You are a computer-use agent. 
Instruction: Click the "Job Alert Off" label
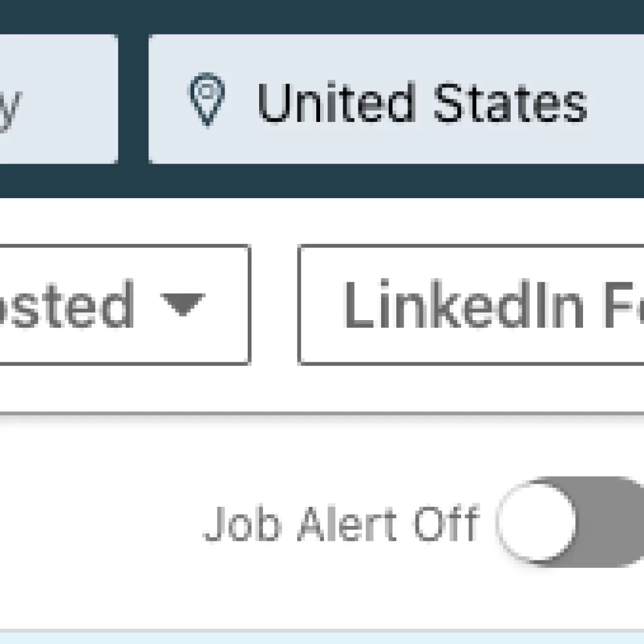[x=341, y=524]
